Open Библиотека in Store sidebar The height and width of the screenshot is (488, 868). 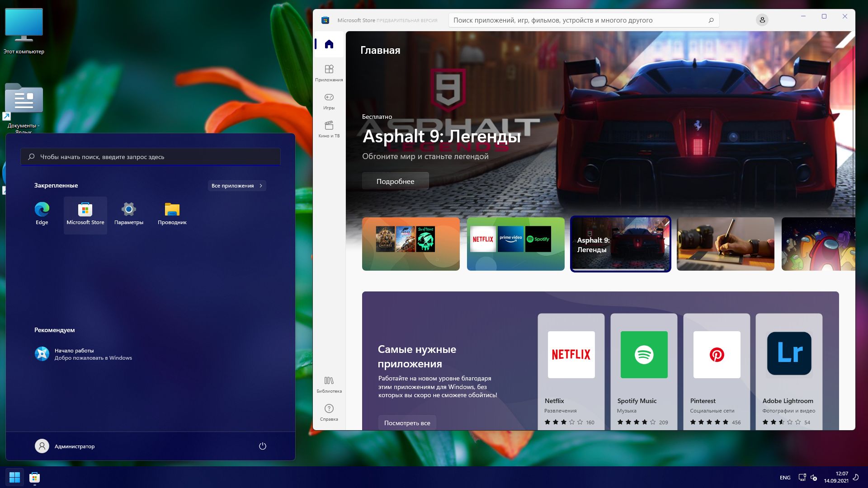(329, 384)
